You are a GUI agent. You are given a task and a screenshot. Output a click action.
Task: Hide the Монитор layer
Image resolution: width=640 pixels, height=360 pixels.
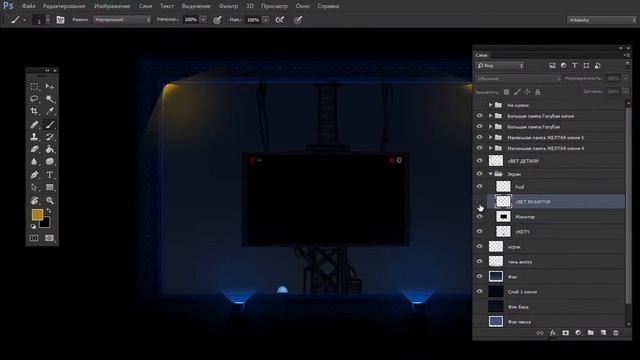[480, 217]
